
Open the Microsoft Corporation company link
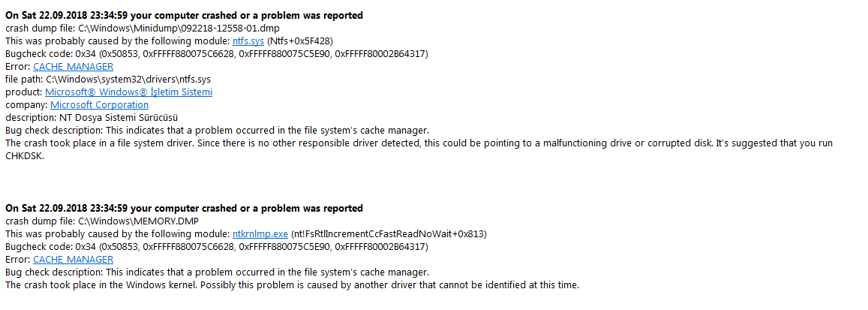[99, 104]
